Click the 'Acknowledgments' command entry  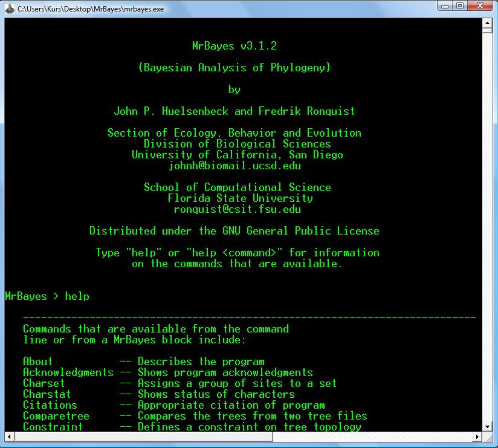[x=68, y=372]
